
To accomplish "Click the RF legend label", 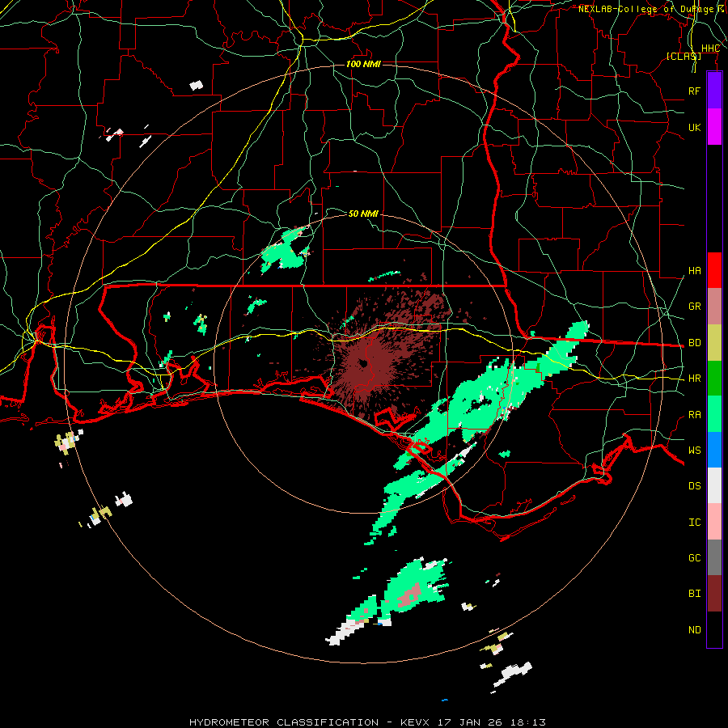I will tap(694, 91).
